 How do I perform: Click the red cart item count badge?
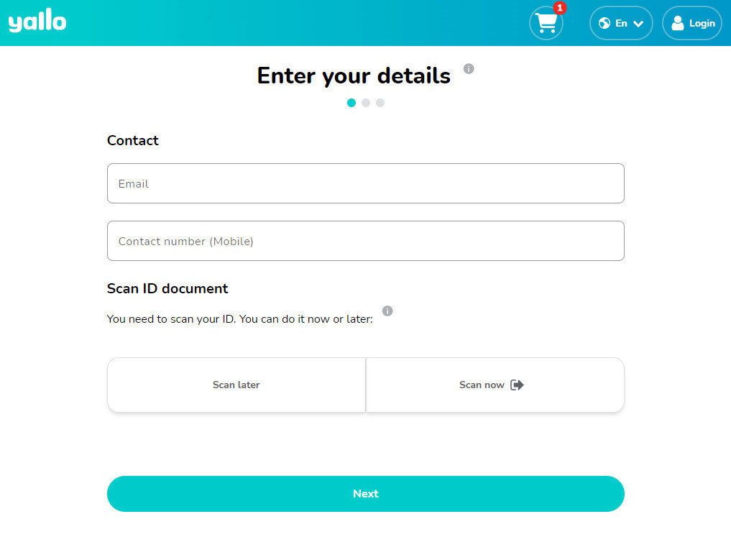pyautogui.click(x=560, y=8)
